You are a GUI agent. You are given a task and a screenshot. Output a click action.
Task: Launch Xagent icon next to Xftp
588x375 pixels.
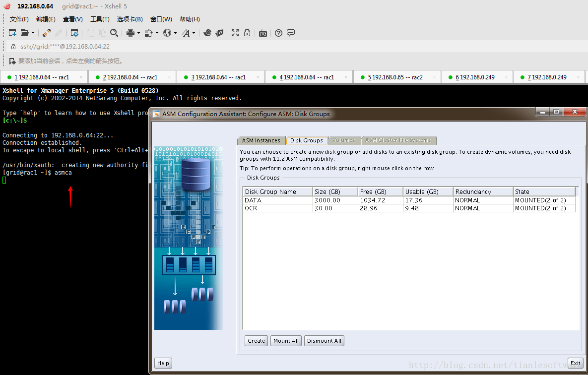tap(219, 33)
